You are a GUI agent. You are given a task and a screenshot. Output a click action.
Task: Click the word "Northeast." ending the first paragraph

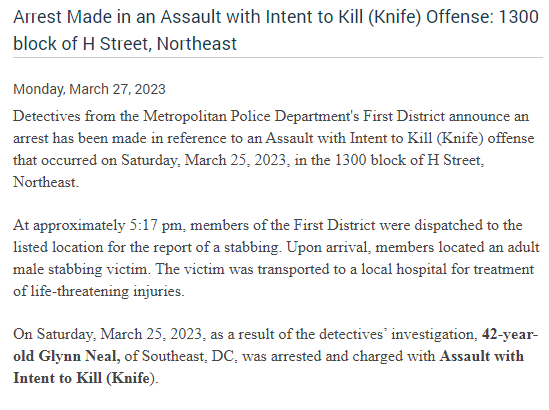46,182
